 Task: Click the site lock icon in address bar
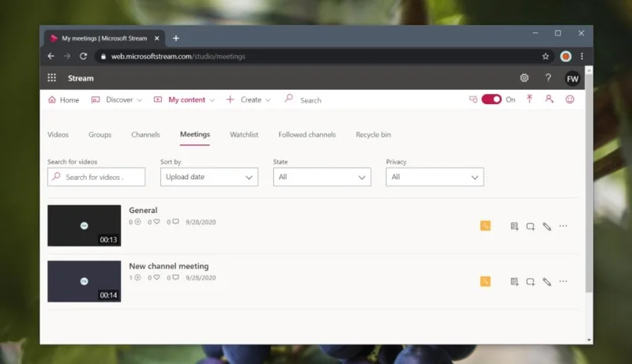103,56
